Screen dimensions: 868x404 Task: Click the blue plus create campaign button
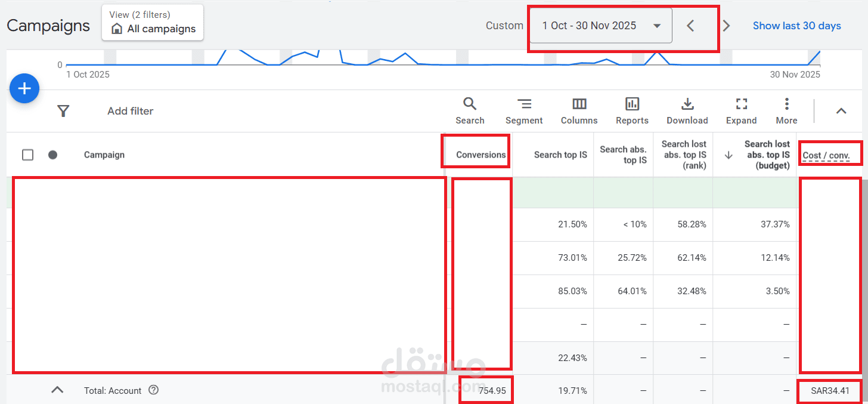pos(24,89)
